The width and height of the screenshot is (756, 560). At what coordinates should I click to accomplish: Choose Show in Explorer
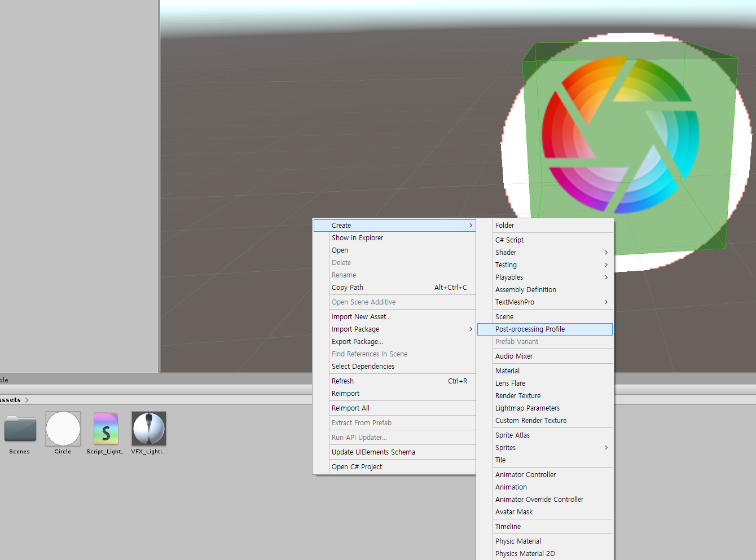(394, 238)
